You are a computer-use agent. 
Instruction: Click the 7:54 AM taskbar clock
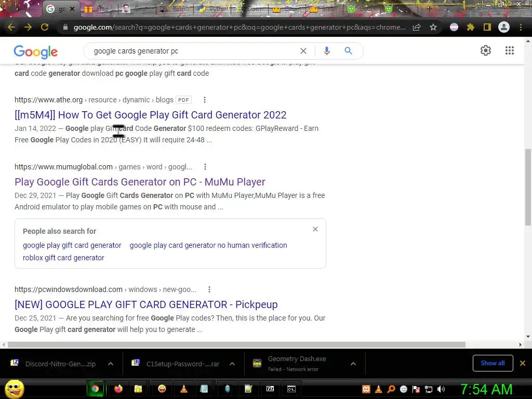coord(486,389)
